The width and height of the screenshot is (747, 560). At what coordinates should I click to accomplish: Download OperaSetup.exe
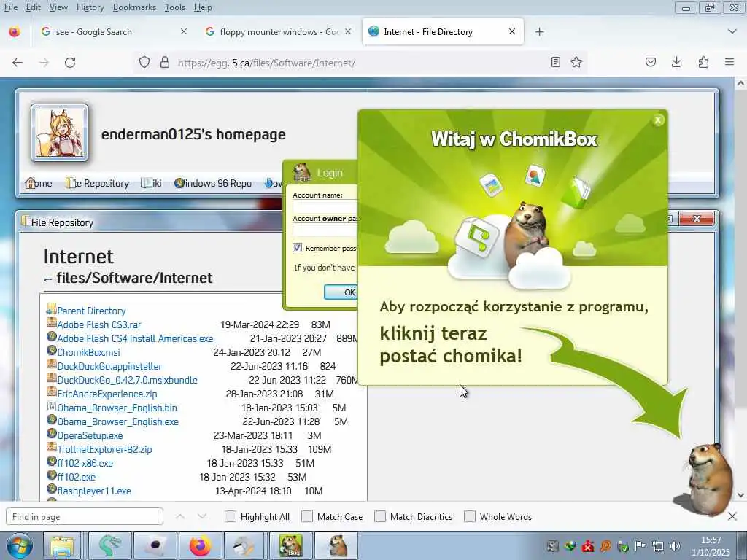[x=90, y=435]
